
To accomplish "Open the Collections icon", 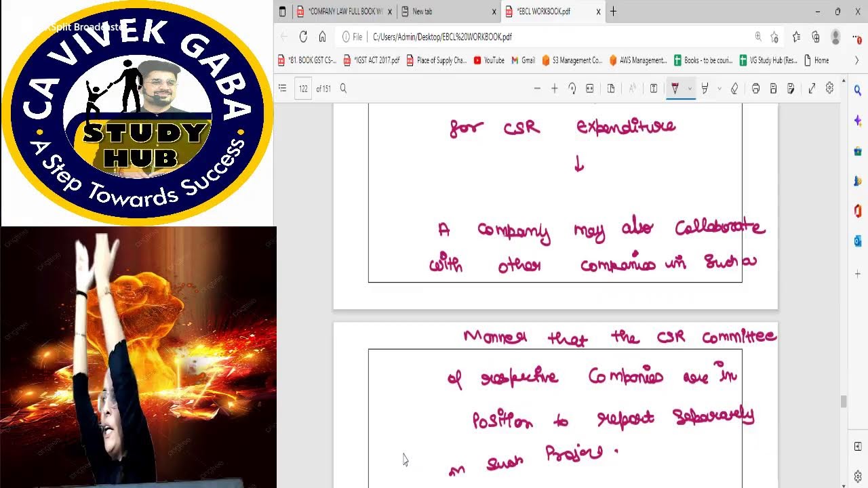I will pyautogui.click(x=816, y=37).
